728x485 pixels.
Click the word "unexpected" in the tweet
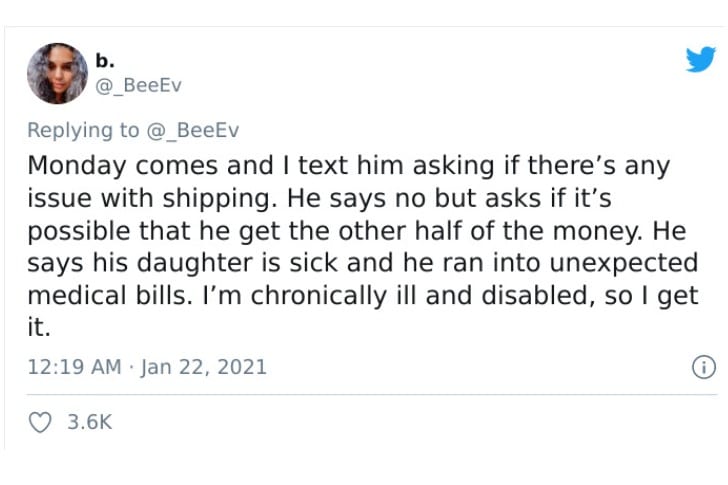coord(624,263)
